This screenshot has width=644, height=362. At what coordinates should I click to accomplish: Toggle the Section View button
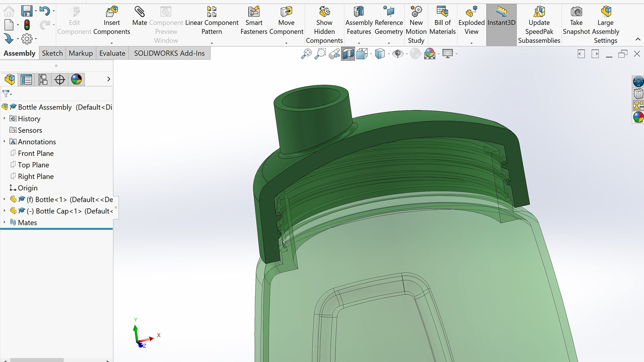(x=348, y=54)
